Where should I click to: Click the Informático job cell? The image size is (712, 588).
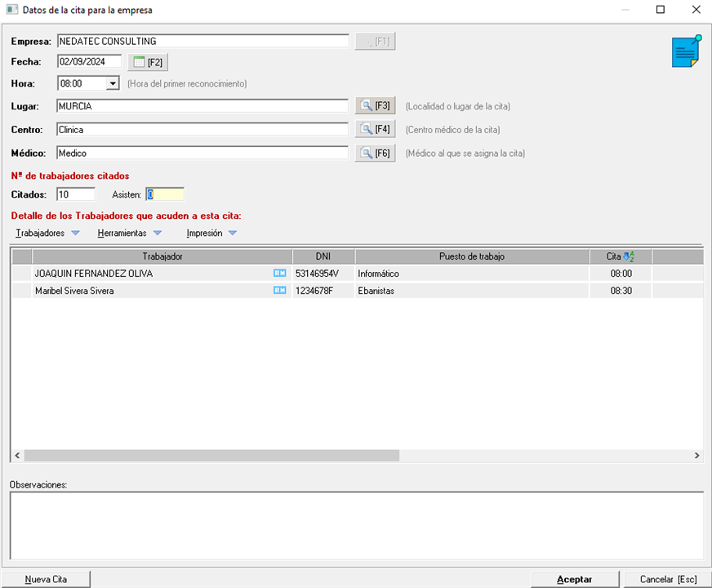pos(472,274)
